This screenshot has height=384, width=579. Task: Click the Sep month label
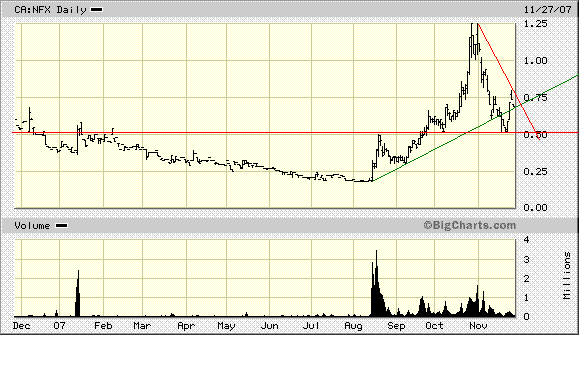[396, 326]
